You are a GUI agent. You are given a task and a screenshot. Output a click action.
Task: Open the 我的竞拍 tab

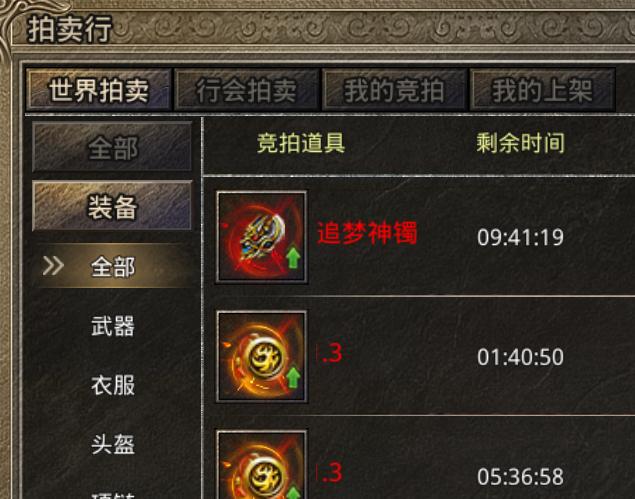(x=394, y=90)
